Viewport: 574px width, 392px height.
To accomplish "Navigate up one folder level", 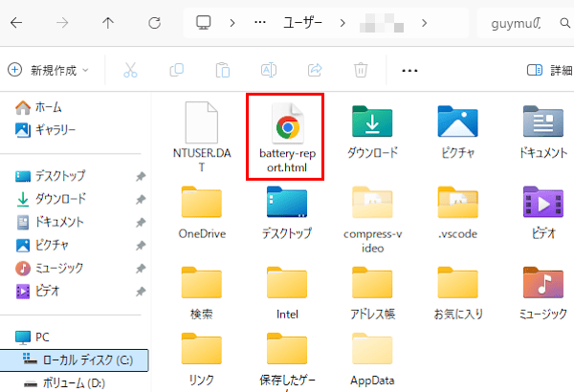I will pos(108,23).
